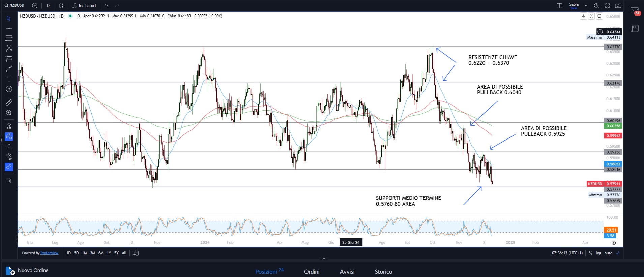The image size is (644, 277).
Task: Expand the bottom panel chevron
Action: pyautogui.click(x=324, y=259)
